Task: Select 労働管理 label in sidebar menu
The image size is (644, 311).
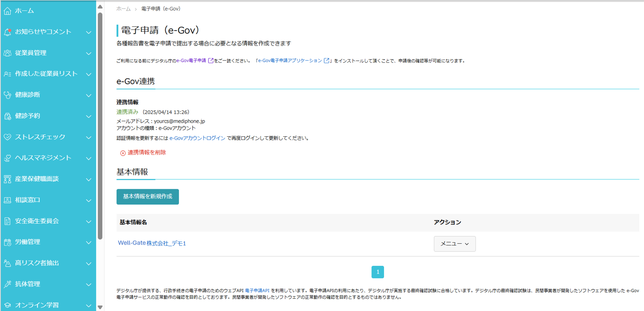Action: (27, 242)
